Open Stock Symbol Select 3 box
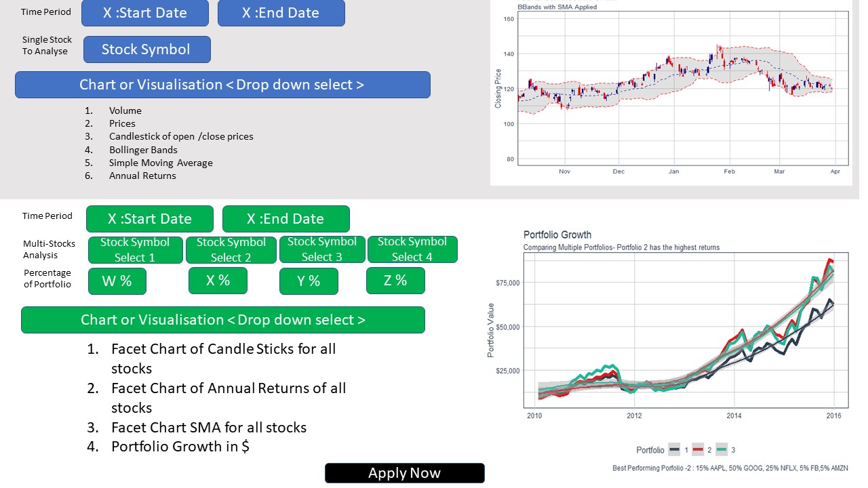This screenshot has width=868, height=488. tap(322, 249)
